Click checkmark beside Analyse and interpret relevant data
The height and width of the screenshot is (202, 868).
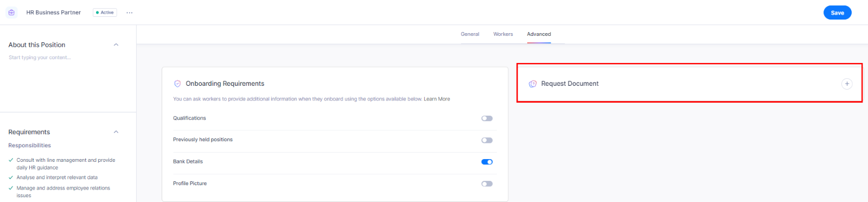[11, 178]
